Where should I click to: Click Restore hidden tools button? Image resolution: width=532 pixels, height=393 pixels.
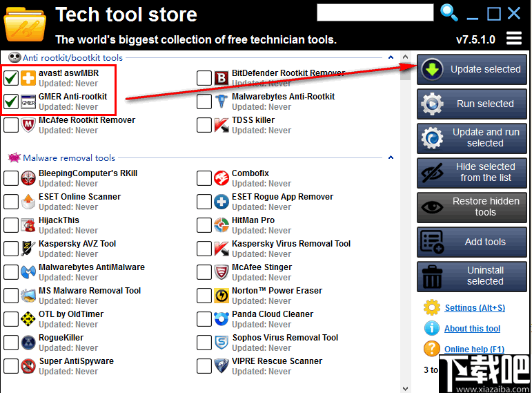pos(471,207)
